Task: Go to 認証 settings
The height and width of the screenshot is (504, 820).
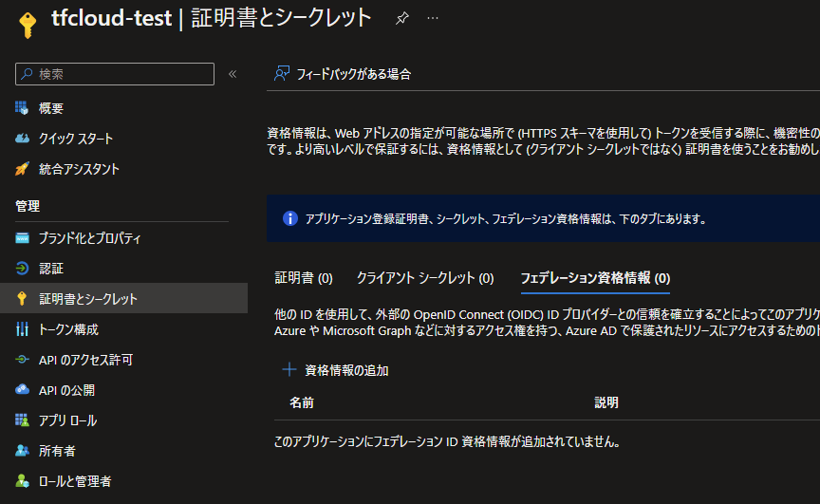Action: [50, 269]
